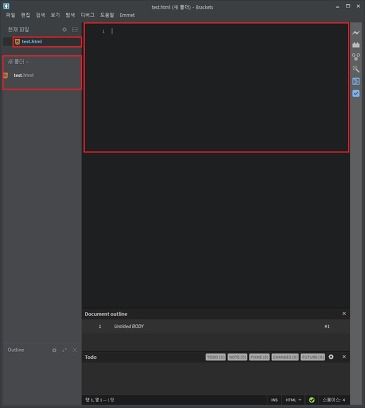The height and width of the screenshot is (408, 365).
Task: Click the middle icon in sidebar Outline header
Action: click(x=64, y=350)
